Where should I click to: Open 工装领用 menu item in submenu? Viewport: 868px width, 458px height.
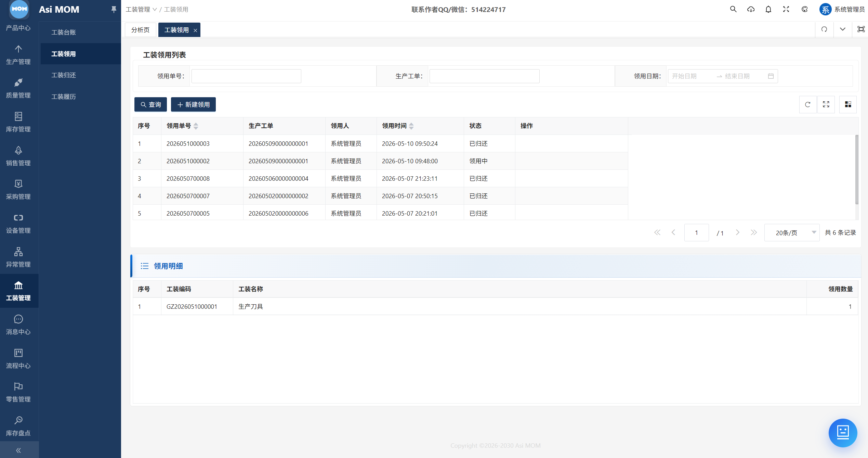[x=81, y=54]
